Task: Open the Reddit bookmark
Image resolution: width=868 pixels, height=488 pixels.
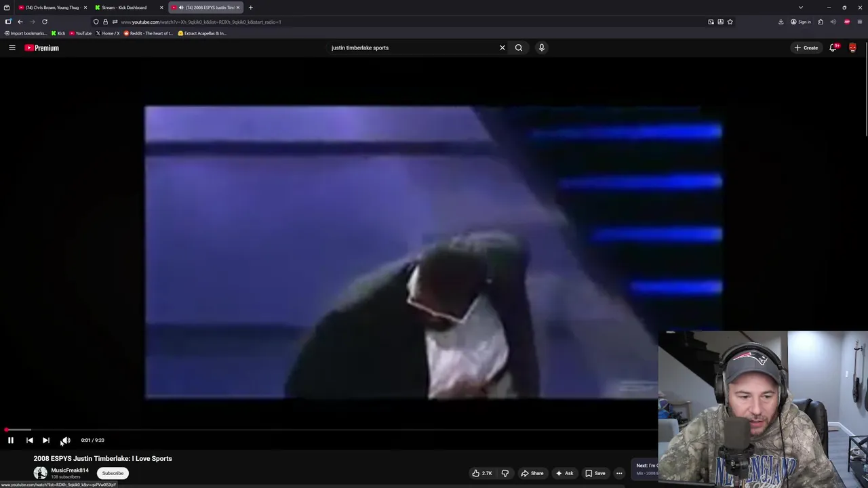Action: pos(148,33)
